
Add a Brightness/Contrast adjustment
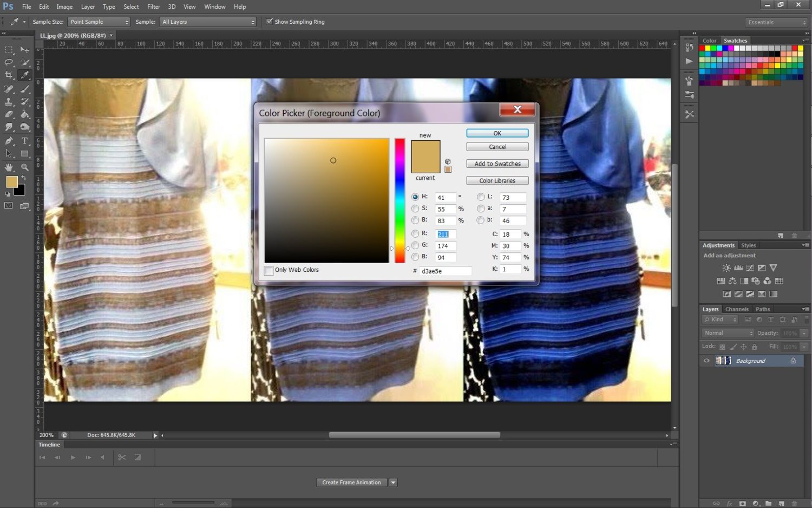[726, 268]
